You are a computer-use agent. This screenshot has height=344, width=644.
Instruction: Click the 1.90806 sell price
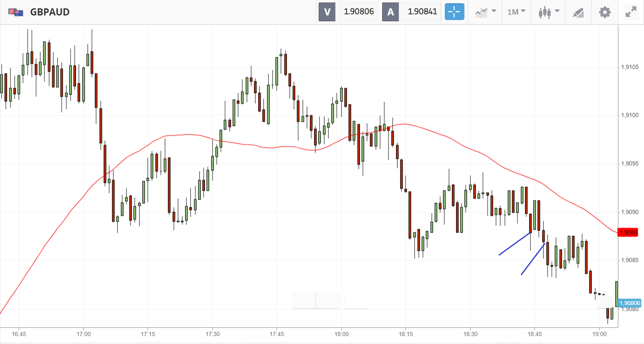(358, 12)
